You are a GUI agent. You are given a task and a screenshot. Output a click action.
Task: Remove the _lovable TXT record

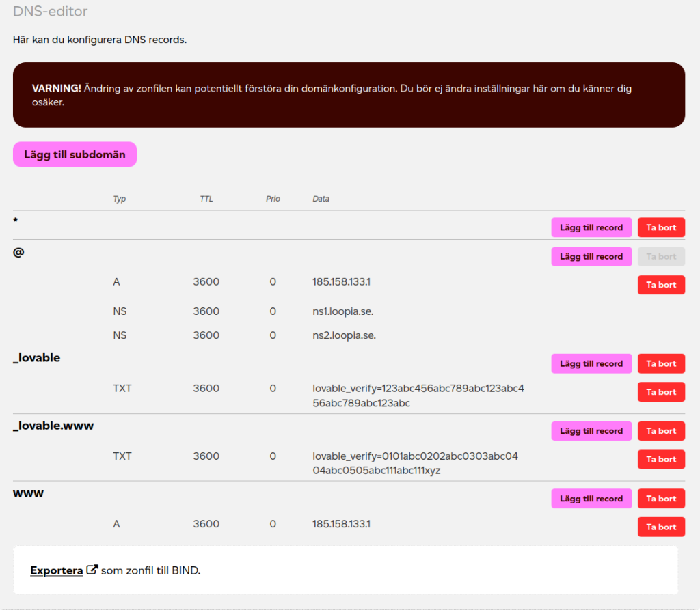click(661, 392)
